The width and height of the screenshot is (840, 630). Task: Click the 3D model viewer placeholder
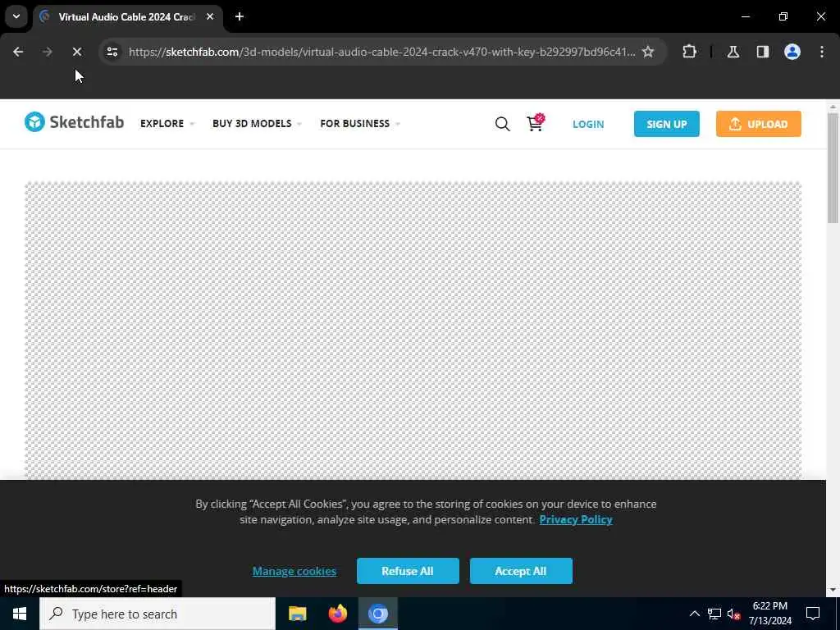[413, 331]
